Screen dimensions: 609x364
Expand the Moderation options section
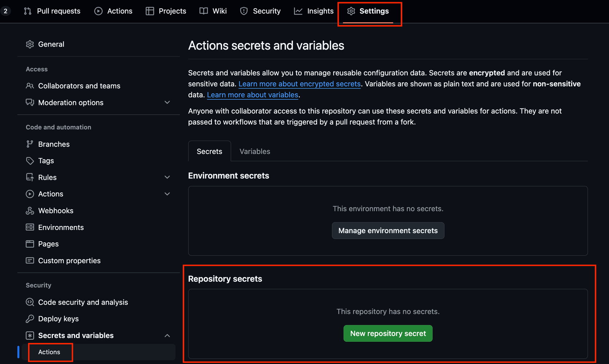[x=167, y=102]
